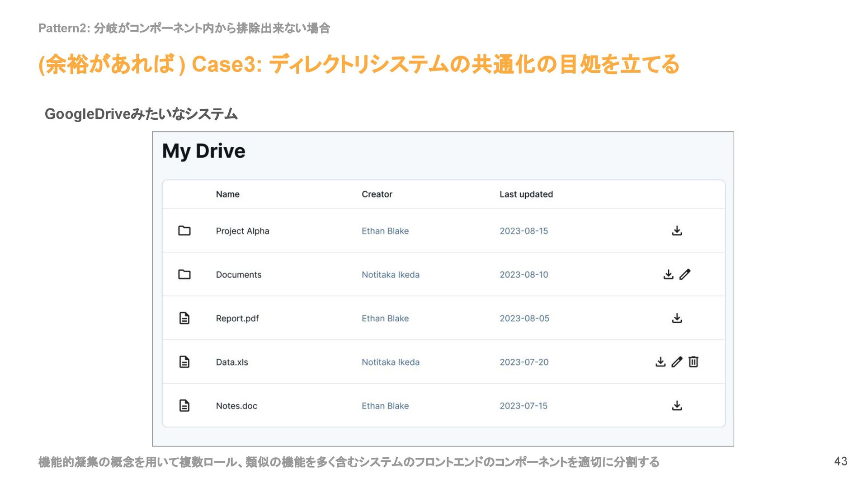
Task: Click the Report.pdf file icon
Action: [184, 318]
